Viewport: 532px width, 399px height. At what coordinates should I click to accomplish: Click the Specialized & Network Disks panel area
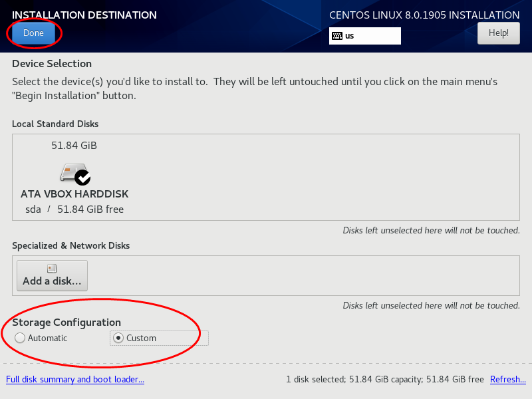[x=302, y=275]
